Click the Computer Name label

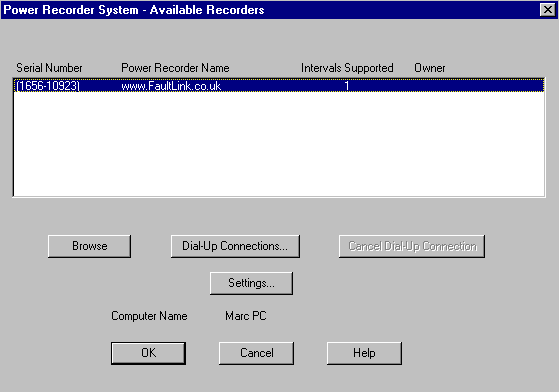[149, 316]
